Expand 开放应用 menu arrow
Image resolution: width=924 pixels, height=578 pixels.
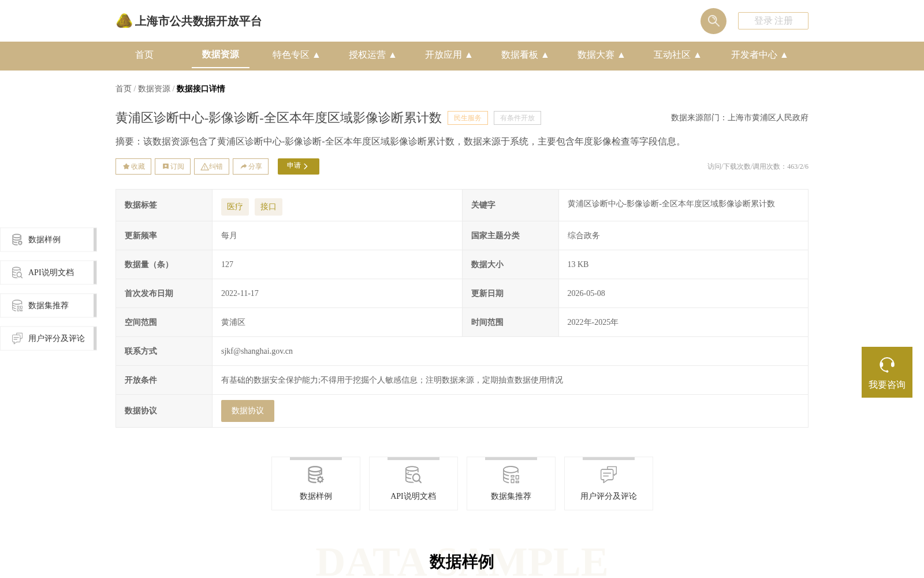(469, 55)
